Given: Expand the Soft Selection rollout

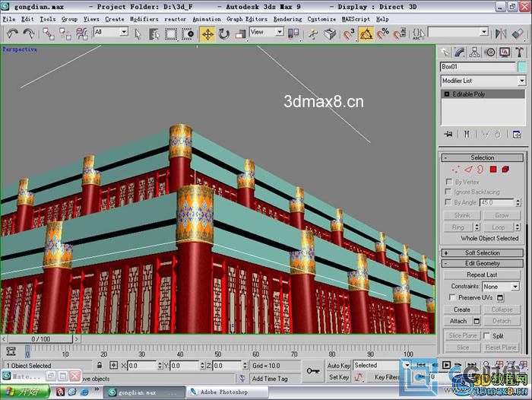Looking at the screenshot, I should (482, 253).
